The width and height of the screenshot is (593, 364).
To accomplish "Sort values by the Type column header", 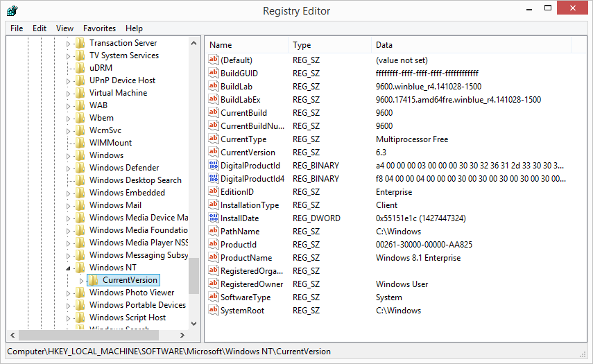I will click(329, 44).
